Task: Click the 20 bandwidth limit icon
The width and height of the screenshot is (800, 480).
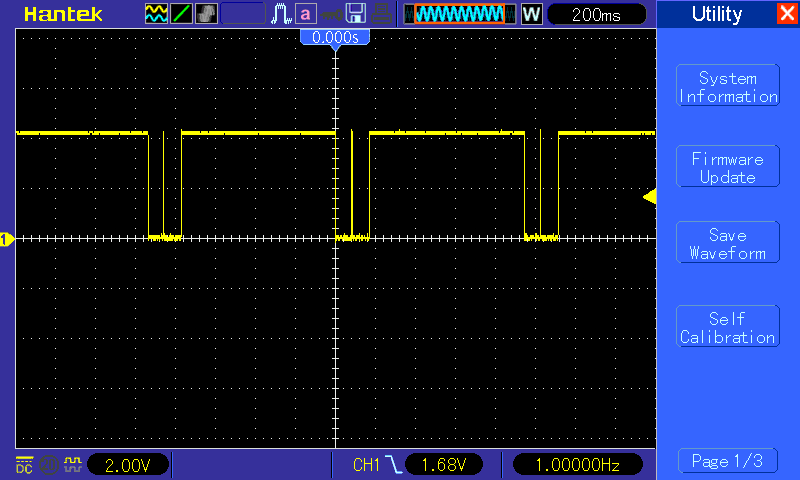Action: 49,465
